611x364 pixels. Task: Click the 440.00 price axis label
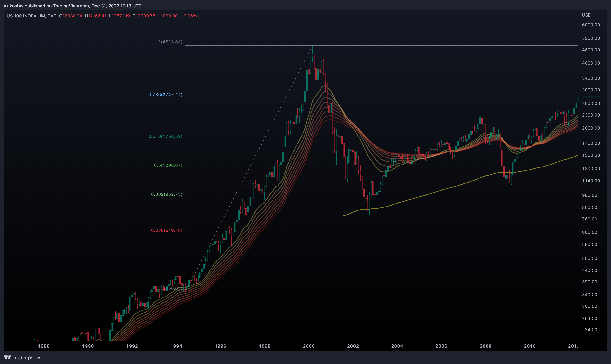(589, 270)
